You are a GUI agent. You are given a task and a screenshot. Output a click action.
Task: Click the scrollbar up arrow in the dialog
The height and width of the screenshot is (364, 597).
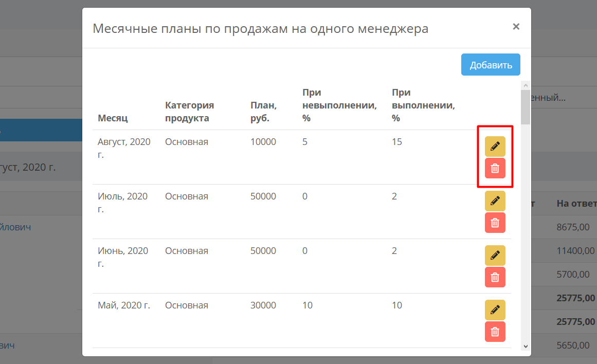(526, 85)
